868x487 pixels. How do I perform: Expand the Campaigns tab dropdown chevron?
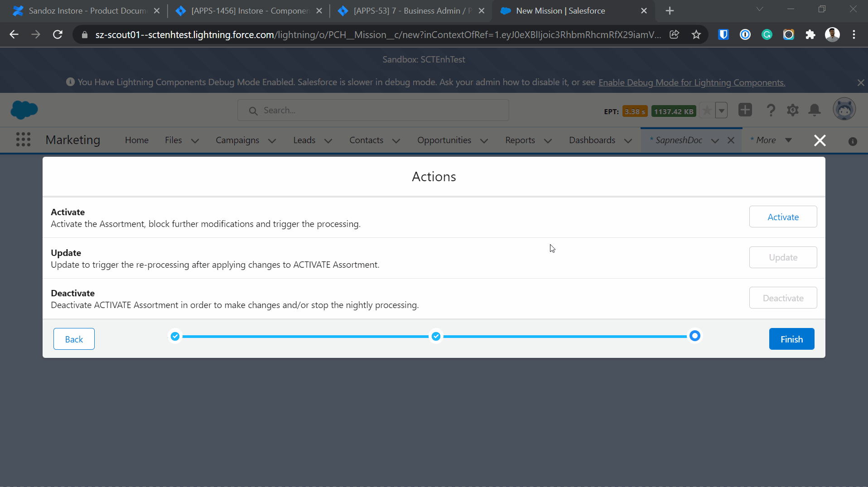click(272, 141)
